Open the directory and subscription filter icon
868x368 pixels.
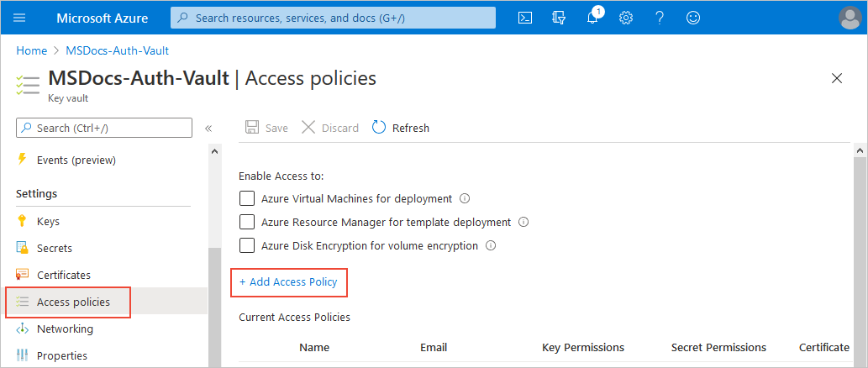click(x=559, y=18)
